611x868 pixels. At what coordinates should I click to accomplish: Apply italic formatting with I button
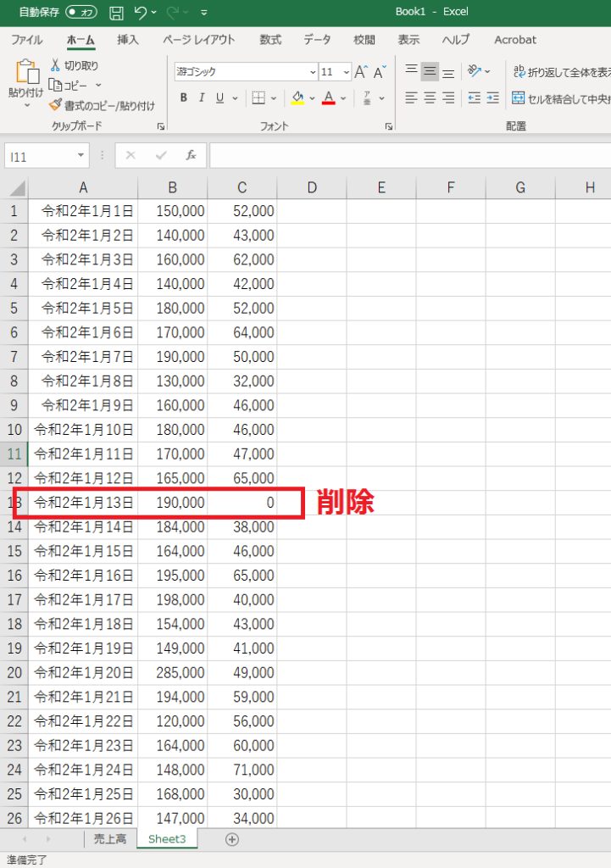[202, 98]
